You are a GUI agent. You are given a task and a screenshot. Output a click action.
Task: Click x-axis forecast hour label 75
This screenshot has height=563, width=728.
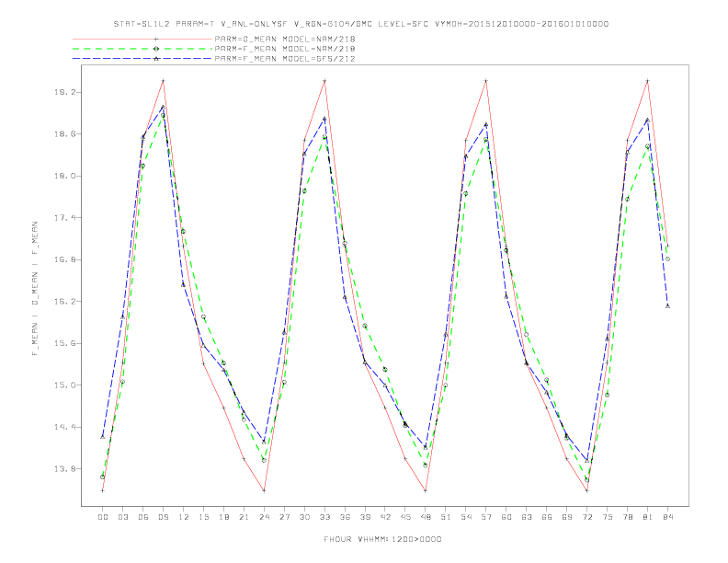coord(608,517)
